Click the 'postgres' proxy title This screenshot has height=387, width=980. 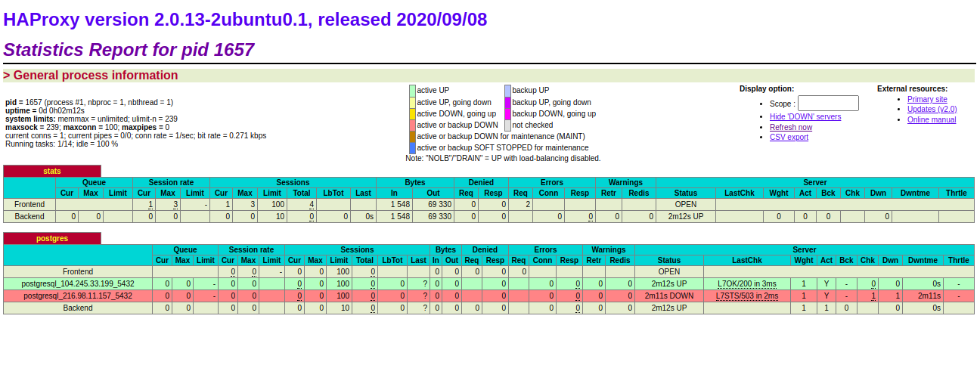(52, 238)
